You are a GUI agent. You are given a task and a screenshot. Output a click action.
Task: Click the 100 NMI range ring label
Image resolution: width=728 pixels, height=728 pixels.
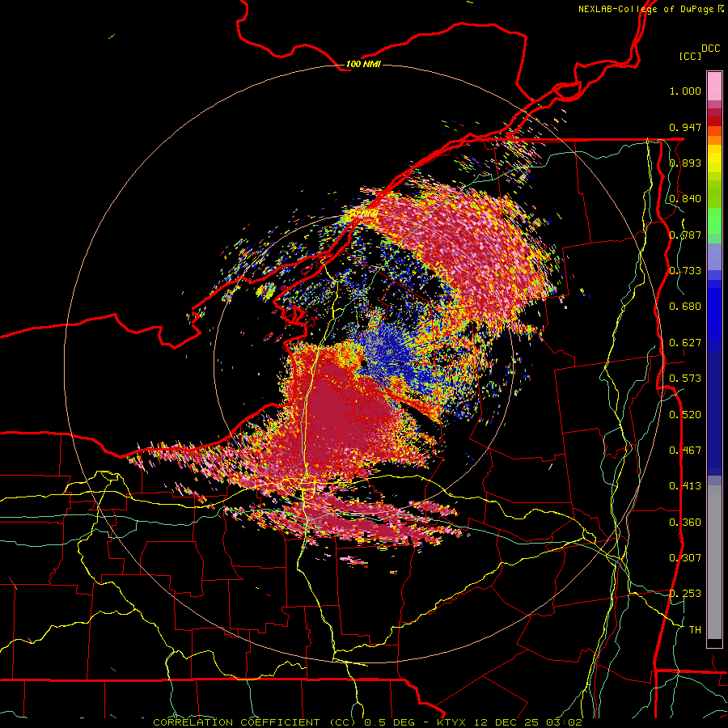(363, 64)
